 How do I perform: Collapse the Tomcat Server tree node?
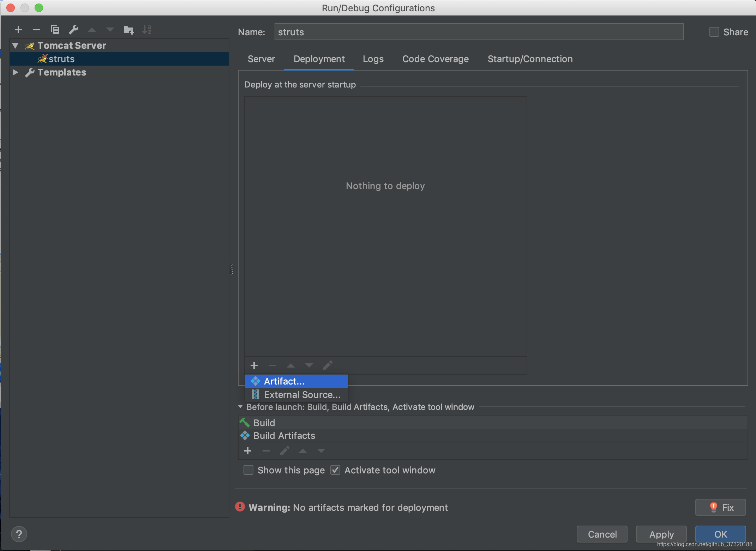16,46
